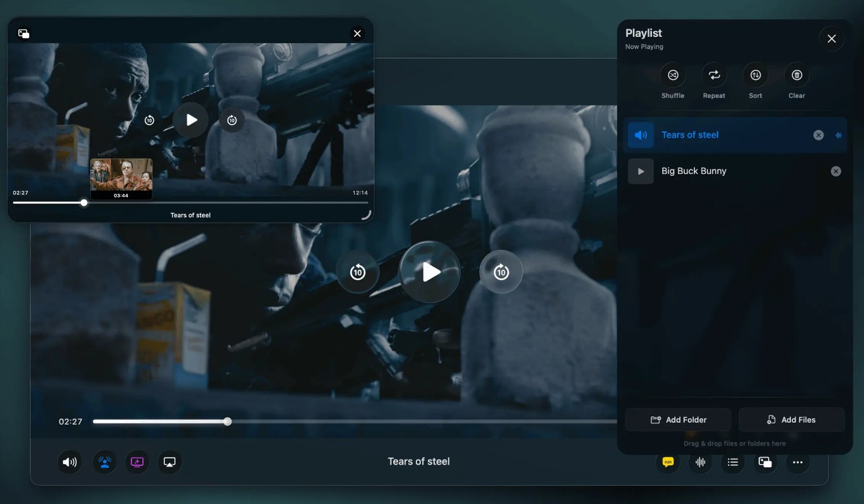Clear the entire playlist

pyautogui.click(x=796, y=74)
